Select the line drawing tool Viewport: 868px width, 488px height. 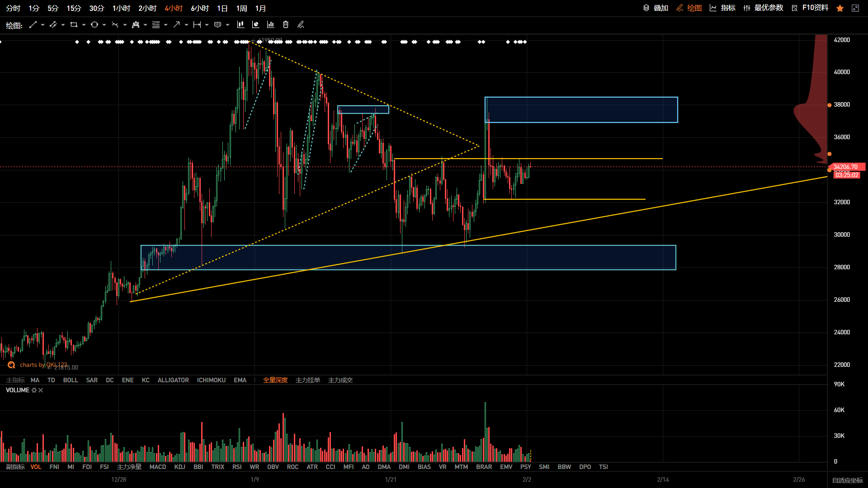point(33,25)
